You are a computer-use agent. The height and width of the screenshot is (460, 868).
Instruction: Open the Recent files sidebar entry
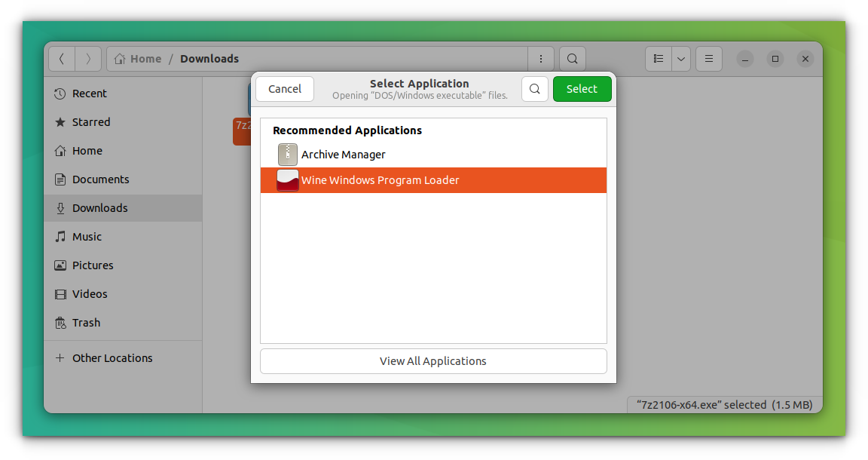88,93
